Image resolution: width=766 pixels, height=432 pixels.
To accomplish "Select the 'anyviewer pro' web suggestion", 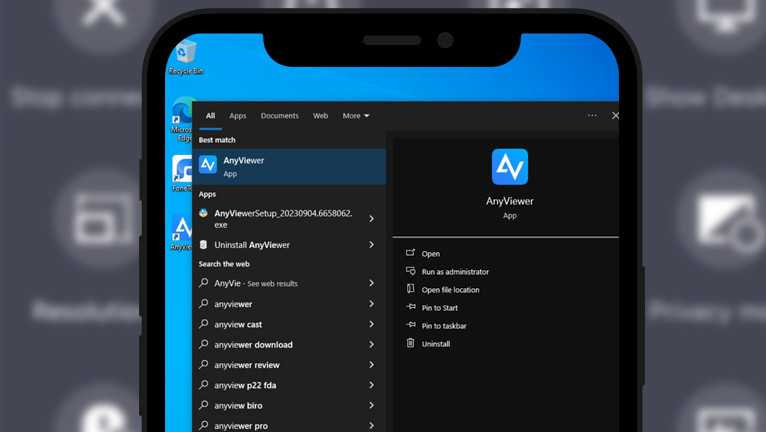I will click(x=289, y=425).
